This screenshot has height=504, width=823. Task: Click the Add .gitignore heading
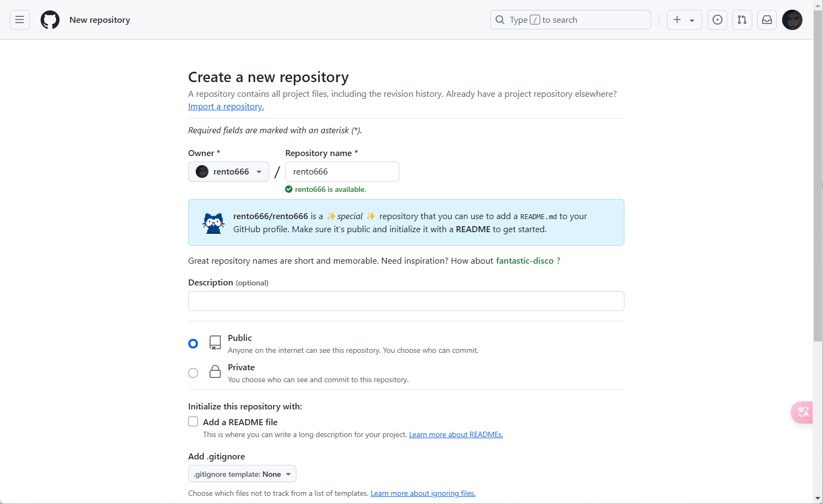(216, 457)
